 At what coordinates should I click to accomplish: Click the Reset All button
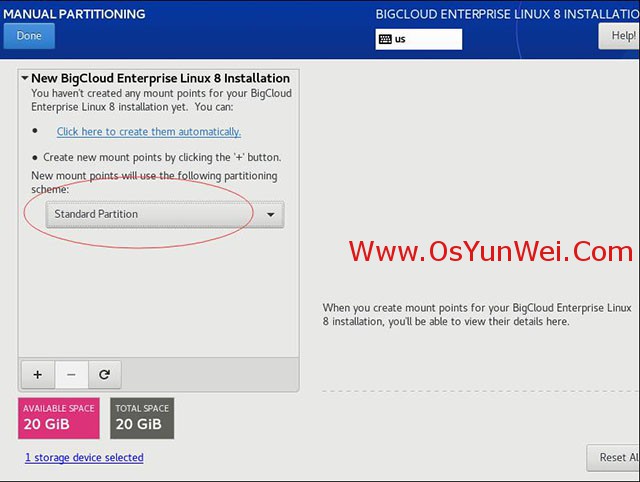pyautogui.click(x=613, y=458)
